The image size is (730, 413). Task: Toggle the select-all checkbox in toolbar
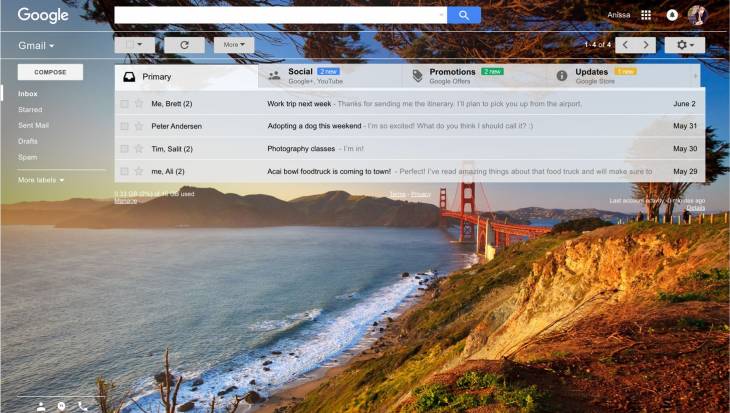click(129, 45)
